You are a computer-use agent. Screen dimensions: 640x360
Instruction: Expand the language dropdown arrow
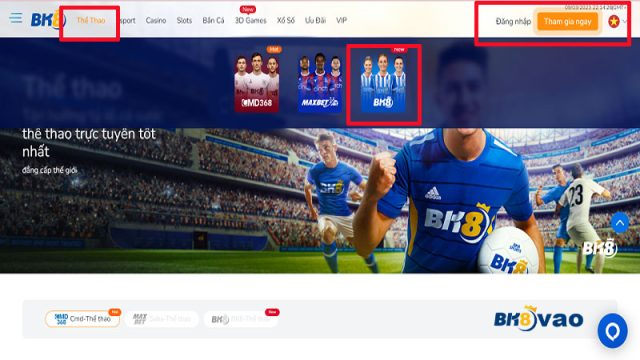click(624, 21)
